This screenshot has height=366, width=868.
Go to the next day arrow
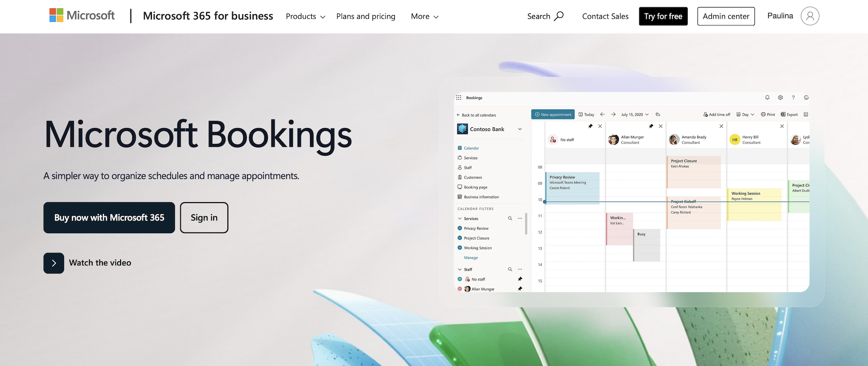coord(613,114)
